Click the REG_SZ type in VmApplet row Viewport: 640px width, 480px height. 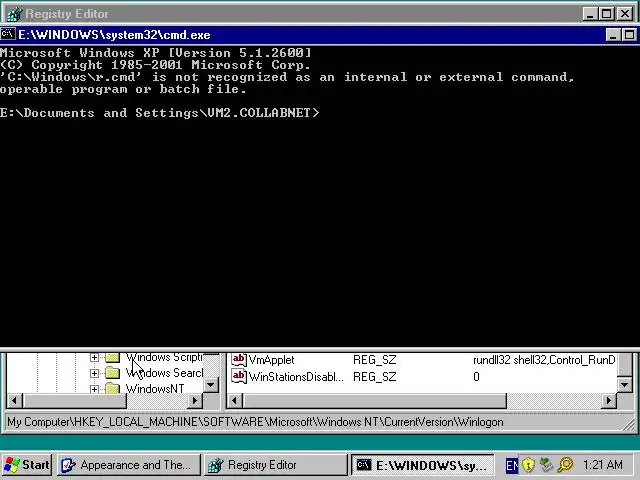pyautogui.click(x=375, y=360)
